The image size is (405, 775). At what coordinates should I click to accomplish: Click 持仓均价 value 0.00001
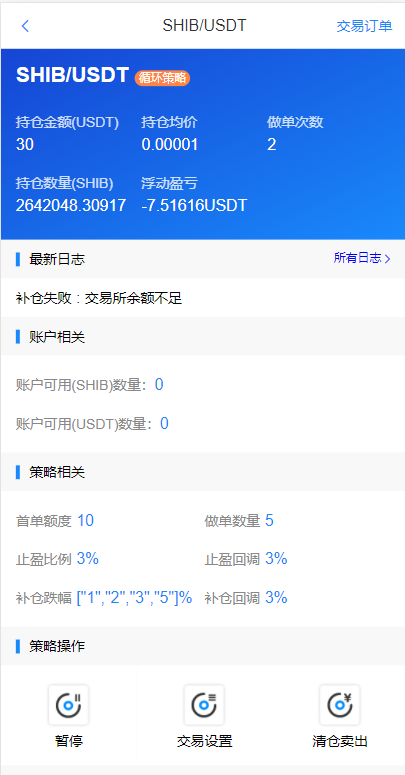170,144
